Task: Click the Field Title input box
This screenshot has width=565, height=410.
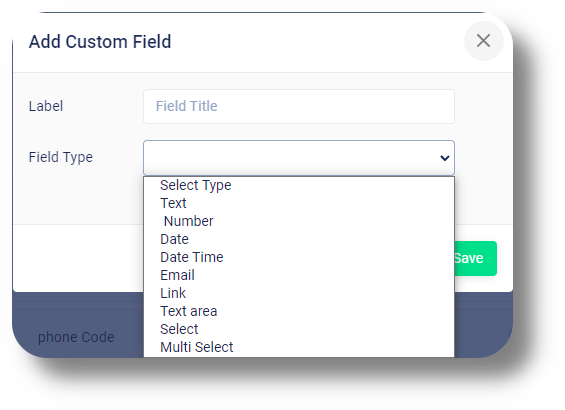Action: 299,106
